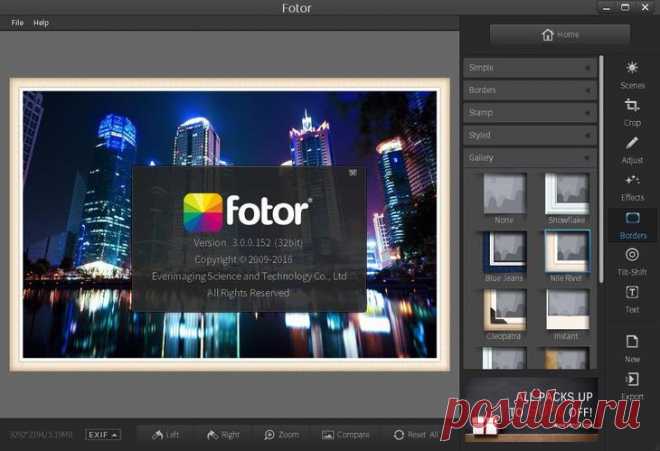This screenshot has height=451, width=660.
Task: Rotate the image Right
Action: (x=223, y=435)
